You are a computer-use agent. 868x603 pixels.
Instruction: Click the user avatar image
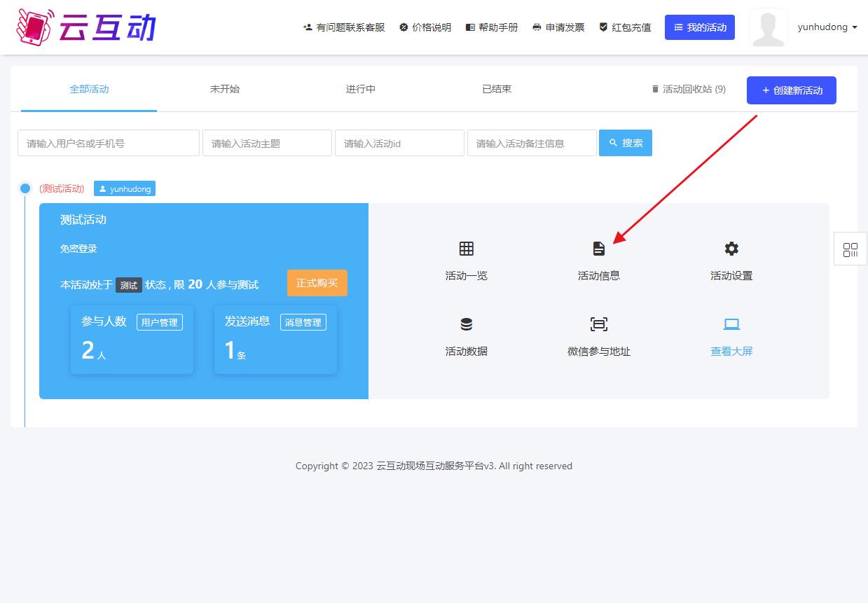[x=768, y=28]
